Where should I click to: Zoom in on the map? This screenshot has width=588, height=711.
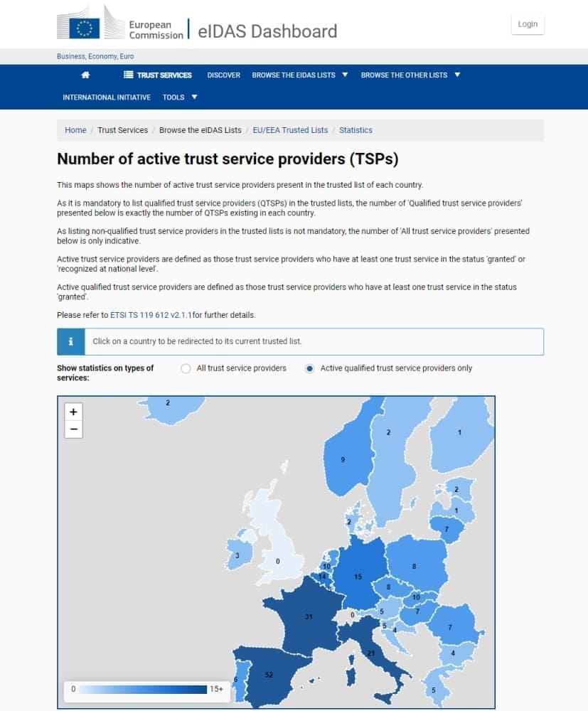73,412
